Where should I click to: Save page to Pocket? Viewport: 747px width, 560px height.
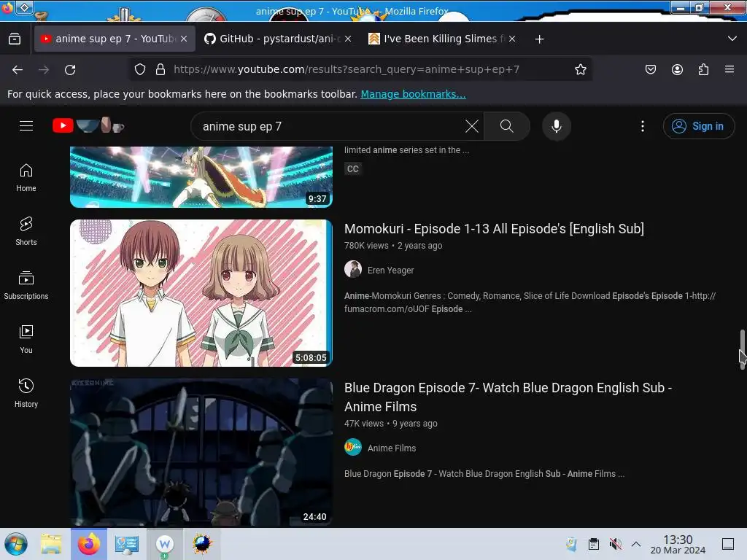[650, 69]
